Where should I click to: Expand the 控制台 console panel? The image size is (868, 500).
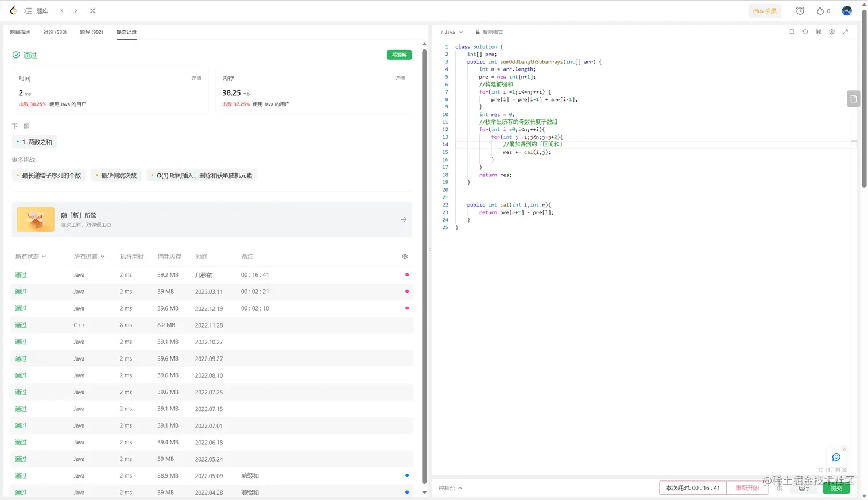[450, 488]
